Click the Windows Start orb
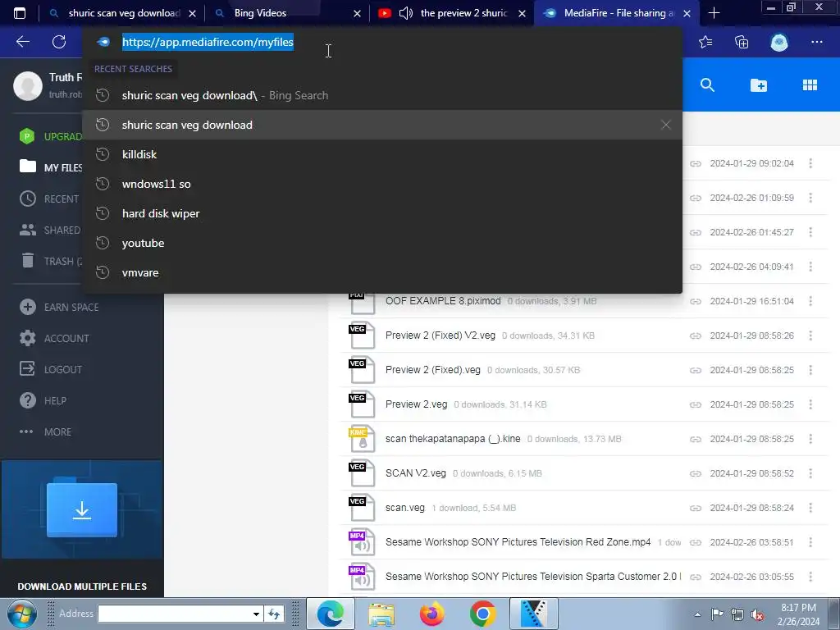Viewport: 840px width, 630px height. coord(21,614)
